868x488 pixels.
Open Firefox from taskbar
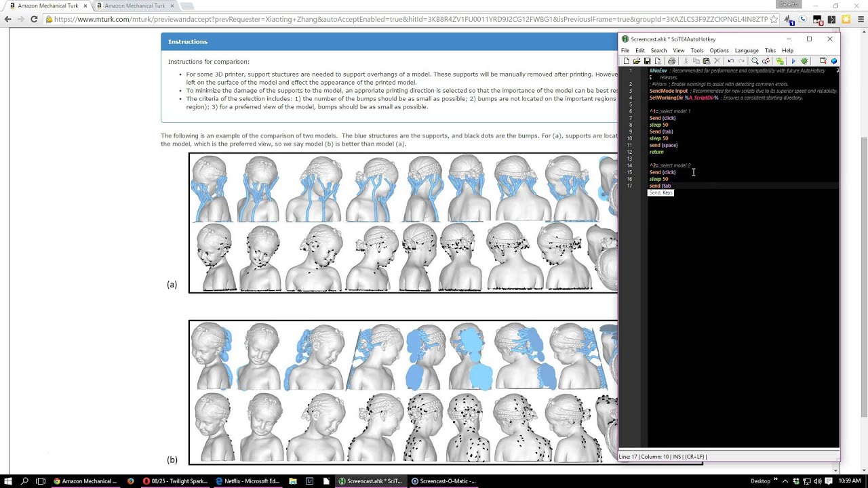click(131, 481)
